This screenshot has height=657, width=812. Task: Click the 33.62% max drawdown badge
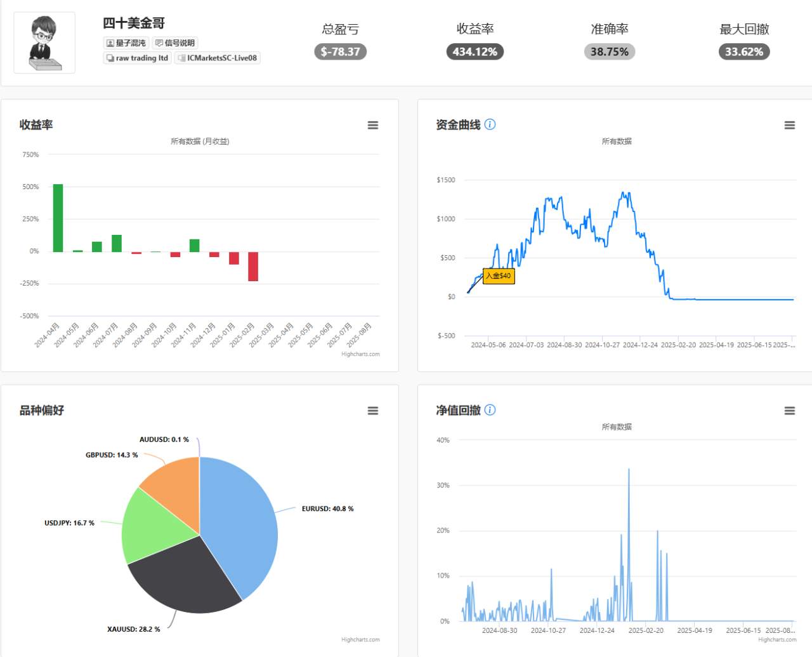[744, 51]
